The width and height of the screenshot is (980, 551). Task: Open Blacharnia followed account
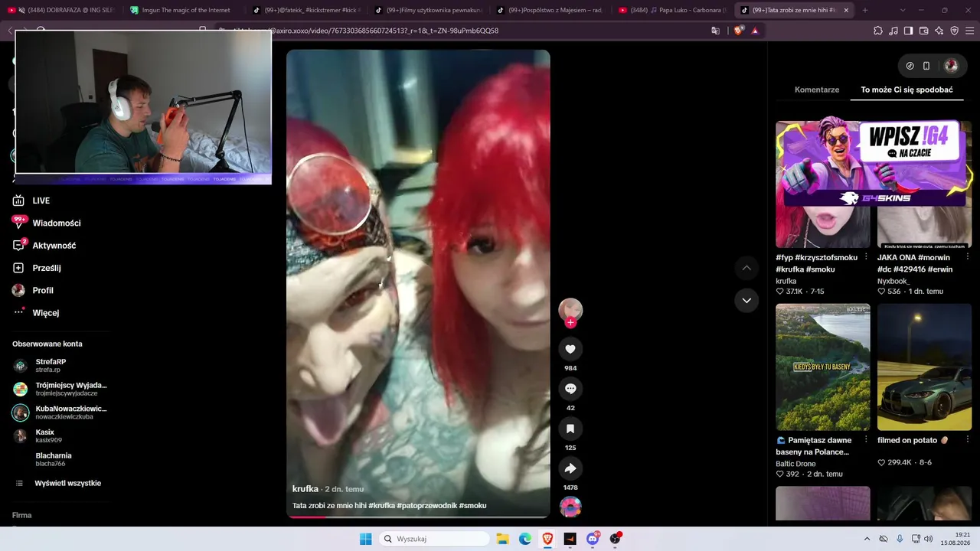click(60, 459)
